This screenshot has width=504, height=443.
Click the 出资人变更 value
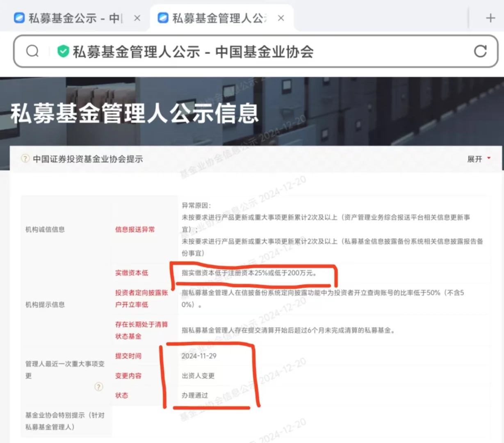(x=198, y=376)
